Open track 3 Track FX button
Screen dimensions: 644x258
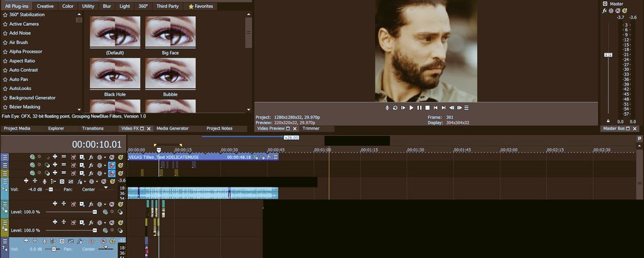91,173
